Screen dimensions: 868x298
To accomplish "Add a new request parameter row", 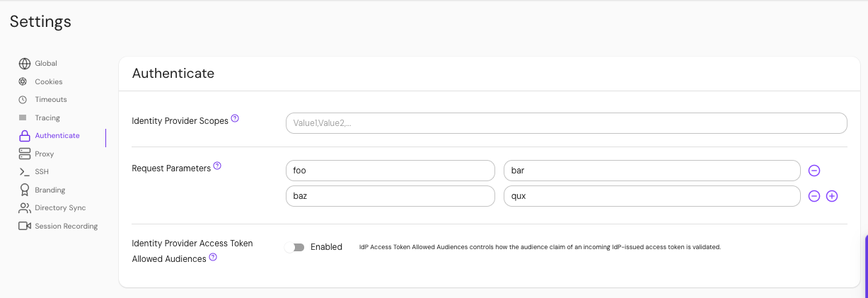I will pyautogui.click(x=832, y=196).
